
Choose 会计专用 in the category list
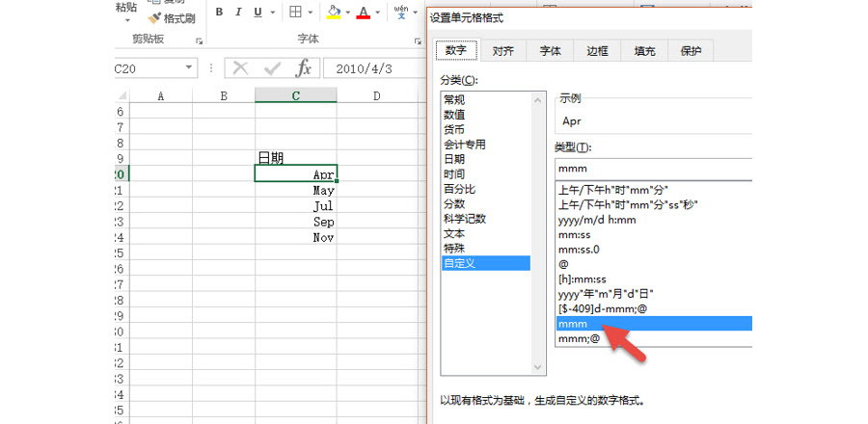point(486,145)
